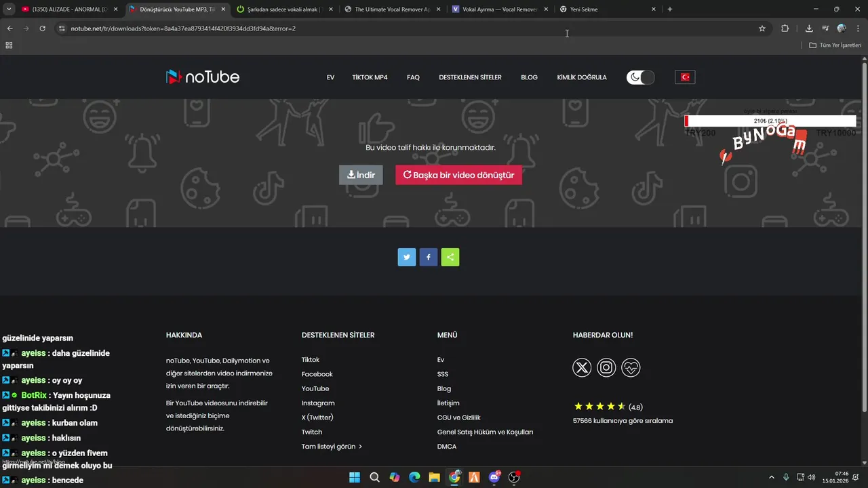Open the browser extensions puzzle icon
The width and height of the screenshot is (868, 488).
[x=785, y=28]
